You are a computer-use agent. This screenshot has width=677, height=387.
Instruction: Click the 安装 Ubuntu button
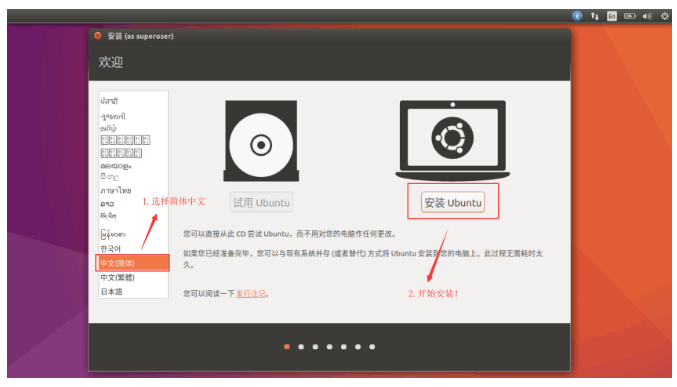[452, 202]
